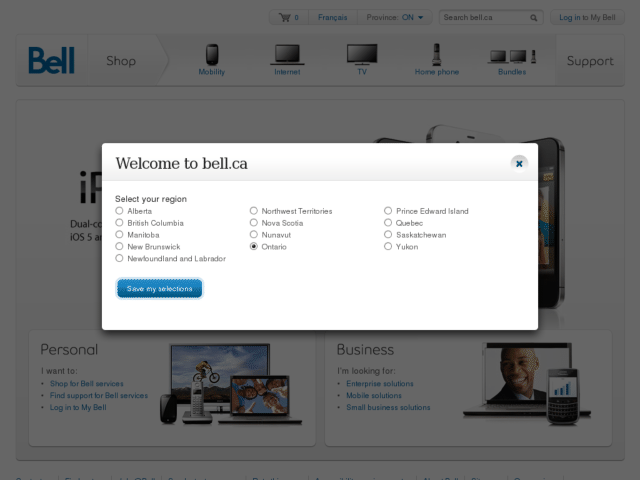This screenshot has width=640, height=480.
Task: Click the Business section heading
Action: click(x=365, y=350)
